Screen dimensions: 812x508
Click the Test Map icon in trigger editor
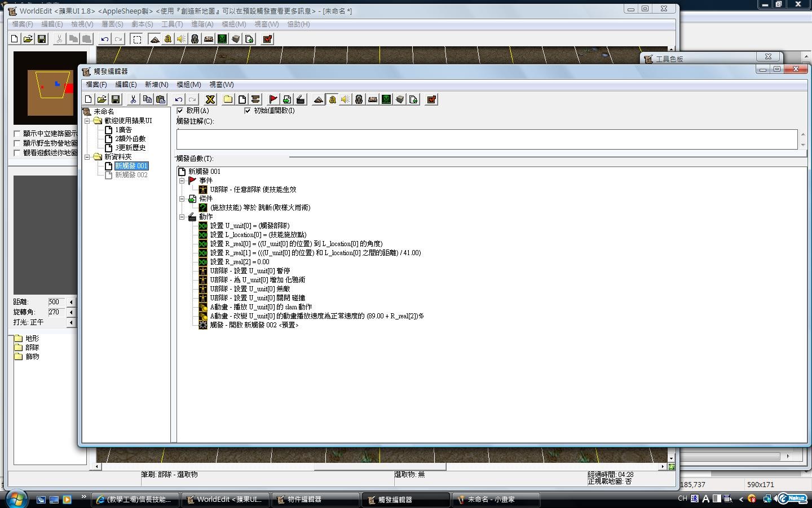tap(431, 99)
